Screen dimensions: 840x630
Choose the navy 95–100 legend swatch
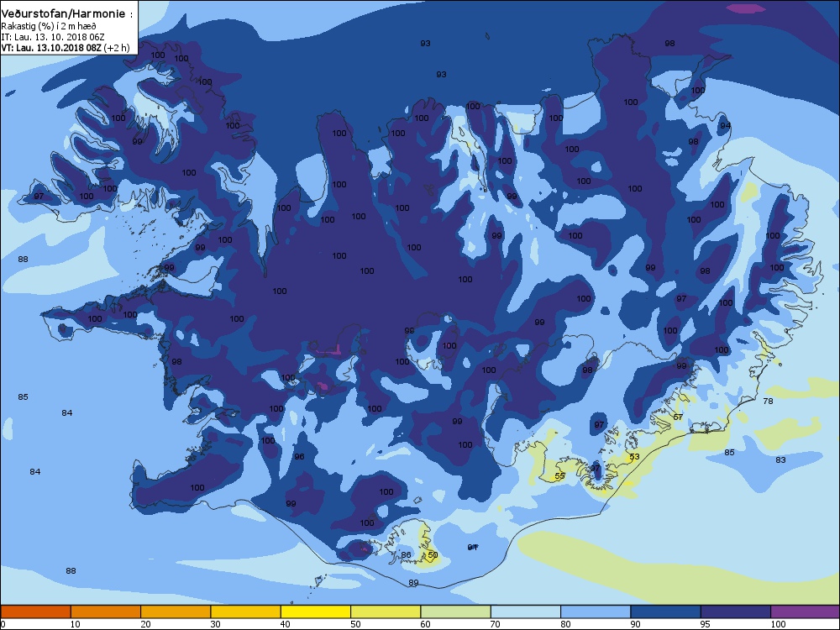[x=736, y=612]
